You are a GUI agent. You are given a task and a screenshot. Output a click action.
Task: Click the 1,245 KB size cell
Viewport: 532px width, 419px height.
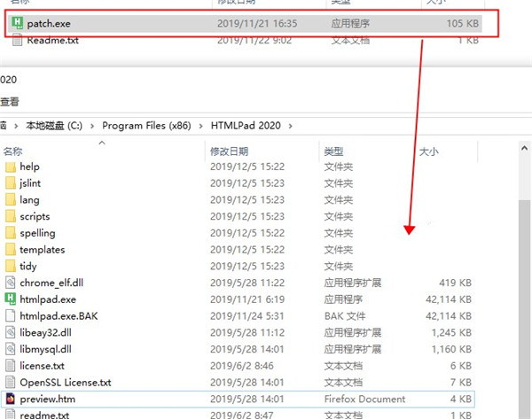(451, 332)
